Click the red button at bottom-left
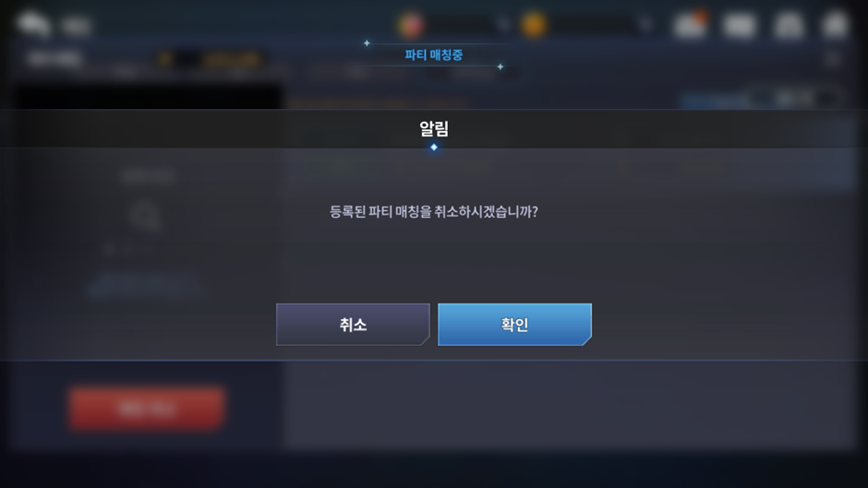This screenshot has width=868, height=488. point(147,409)
